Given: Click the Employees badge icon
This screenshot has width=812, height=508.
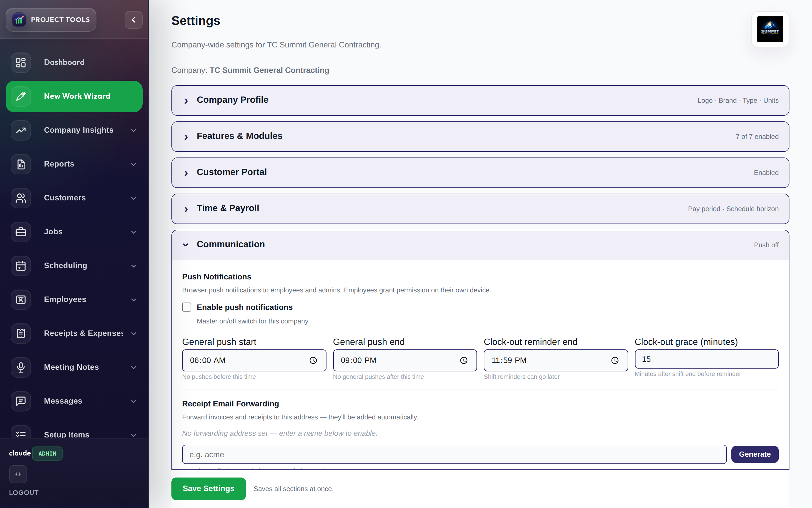Looking at the screenshot, I should pyautogui.click(x=21, y=300).
